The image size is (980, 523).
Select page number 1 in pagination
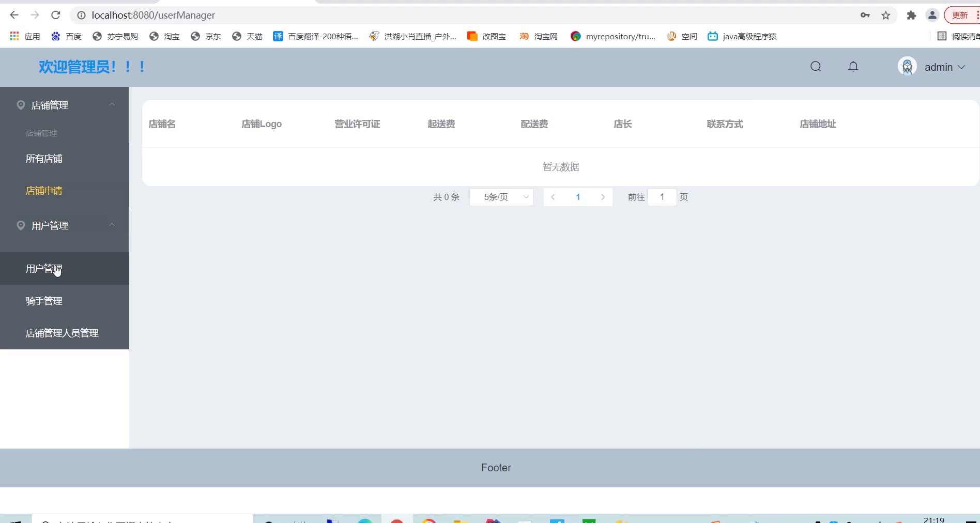578,197
